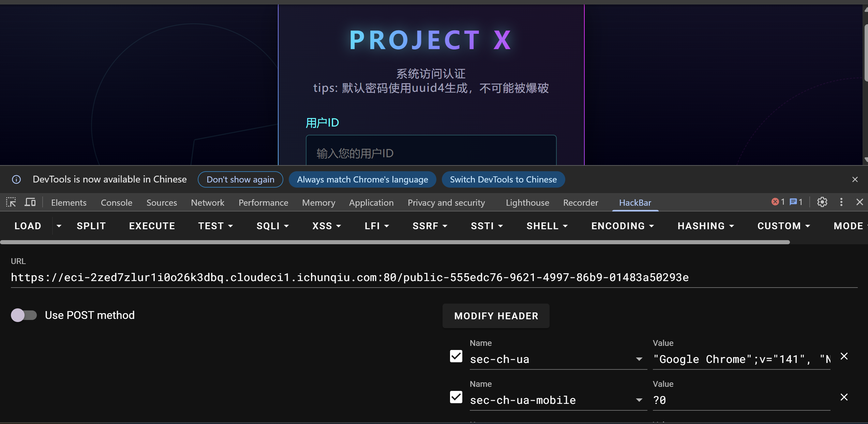Open the Console tab

click(x=116, y=203)
